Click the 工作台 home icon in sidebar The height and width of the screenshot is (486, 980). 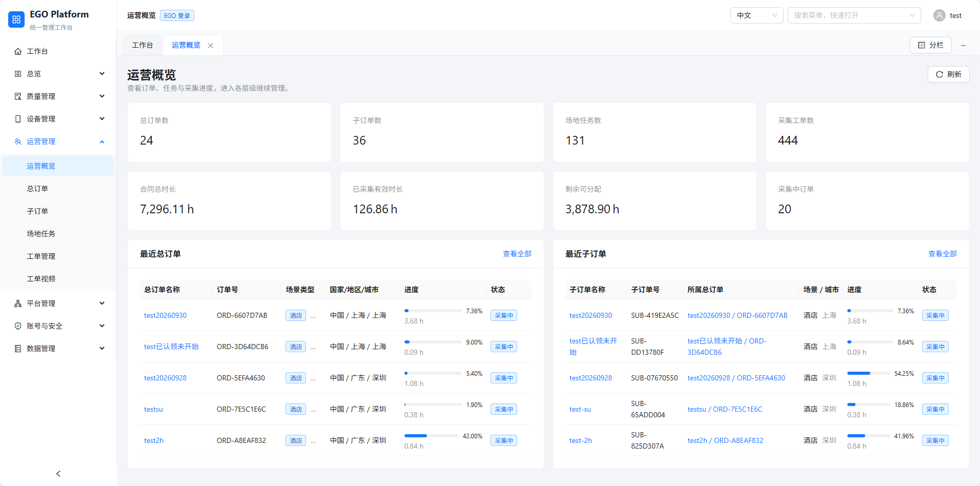click(18, 51)
